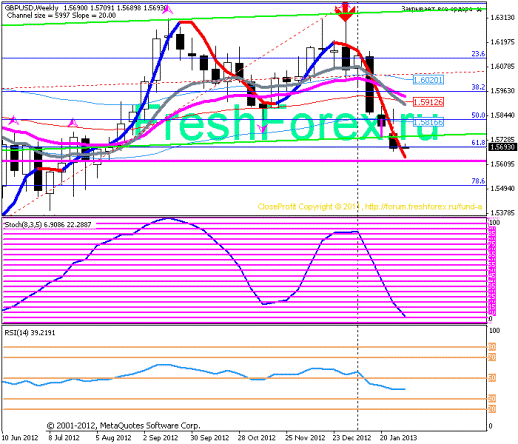This screenshot has height=444, width=518.
Task: Click the 2 Sep 2012 date label
Action: click(161, 438)
